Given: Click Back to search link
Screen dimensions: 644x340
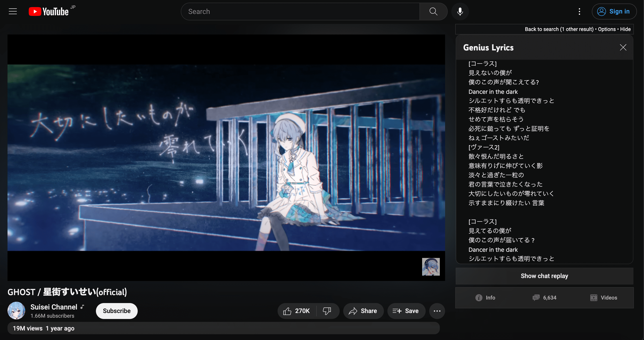Looking at the screenshot, I should 559,29.
